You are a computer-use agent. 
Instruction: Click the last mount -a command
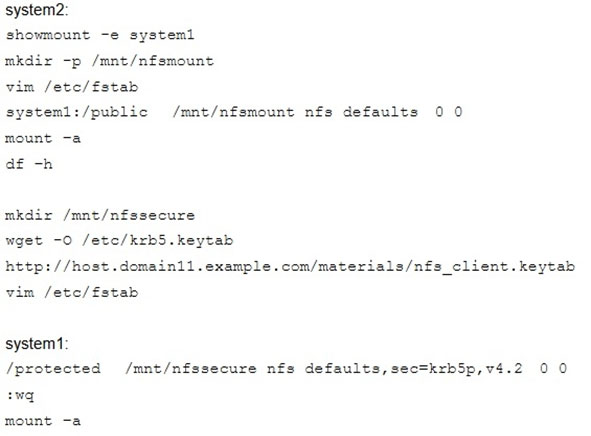pos(43,421)
